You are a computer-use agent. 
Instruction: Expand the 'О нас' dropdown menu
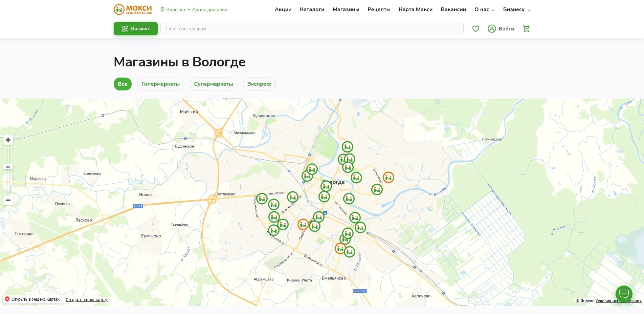tap(484, 9)
